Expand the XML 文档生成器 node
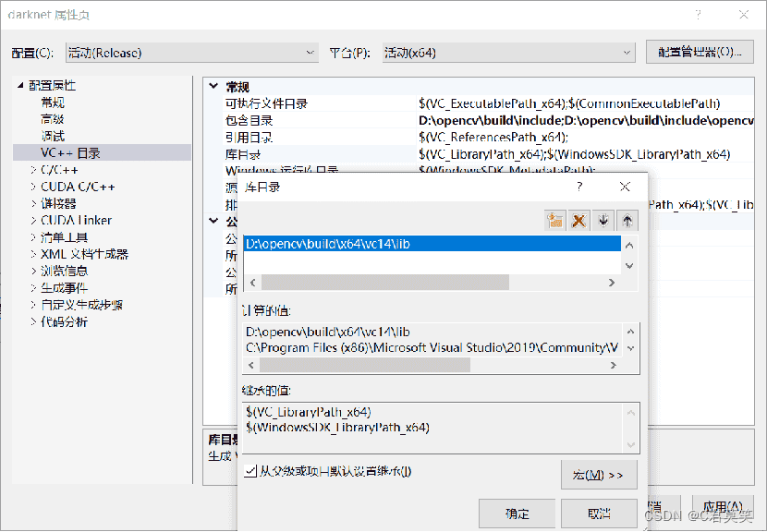Image resolution: width=767 pixels, height=532 pixels. tap(32, 254)
